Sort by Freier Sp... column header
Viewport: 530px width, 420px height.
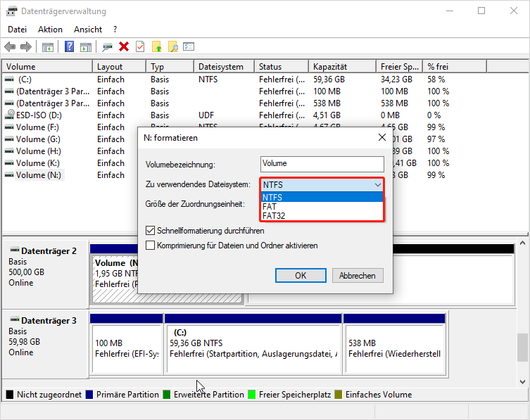[x=400, y=67]
